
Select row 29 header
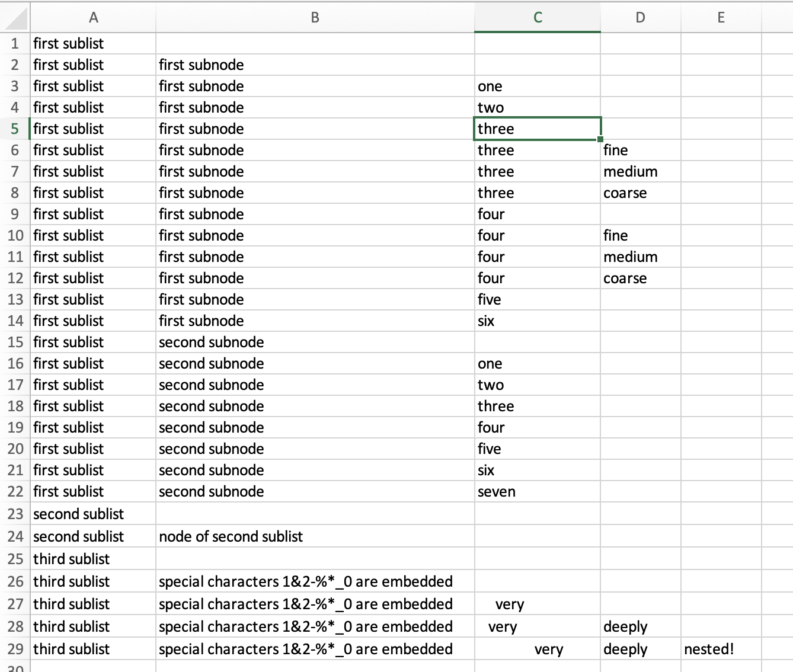point(15,649)
